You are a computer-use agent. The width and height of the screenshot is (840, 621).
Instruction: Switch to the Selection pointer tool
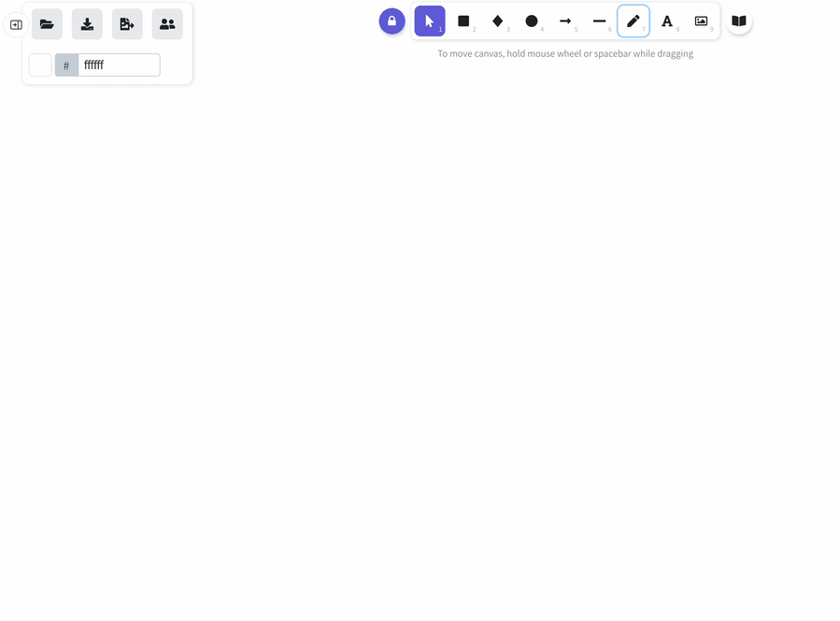point(429,21)
